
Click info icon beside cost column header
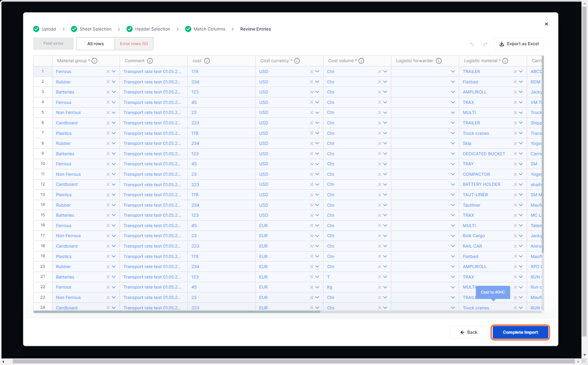207,61
